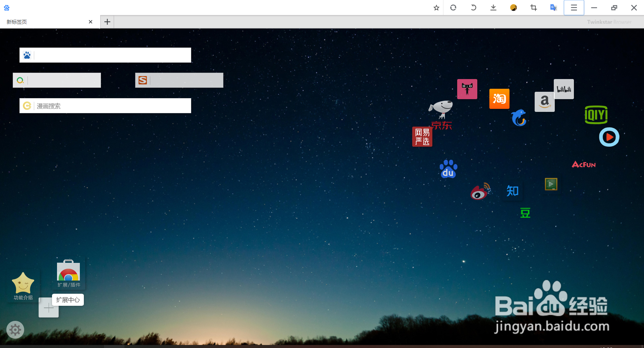Image resolution: width=644 pixels, height=348 pixels.
Task: Open the Baidu du paw shortcut
Action: point(448,169)
